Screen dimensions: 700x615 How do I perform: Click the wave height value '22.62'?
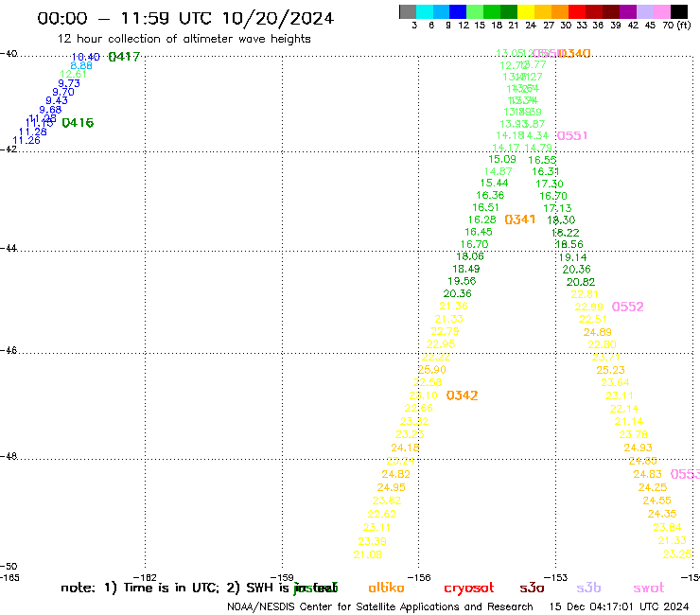tap(382, 514)
